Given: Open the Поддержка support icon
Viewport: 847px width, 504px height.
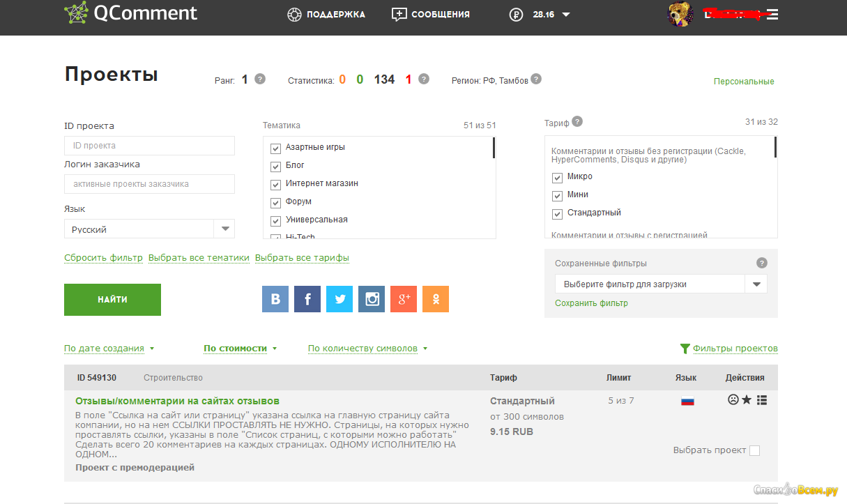Looking at the screenshot, I should tap(293, 14).
